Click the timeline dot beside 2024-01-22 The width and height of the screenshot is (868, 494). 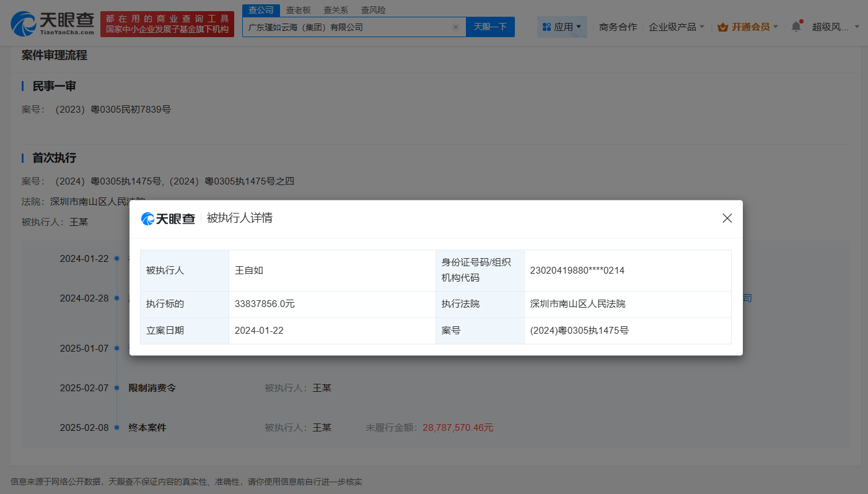(116, 258)
